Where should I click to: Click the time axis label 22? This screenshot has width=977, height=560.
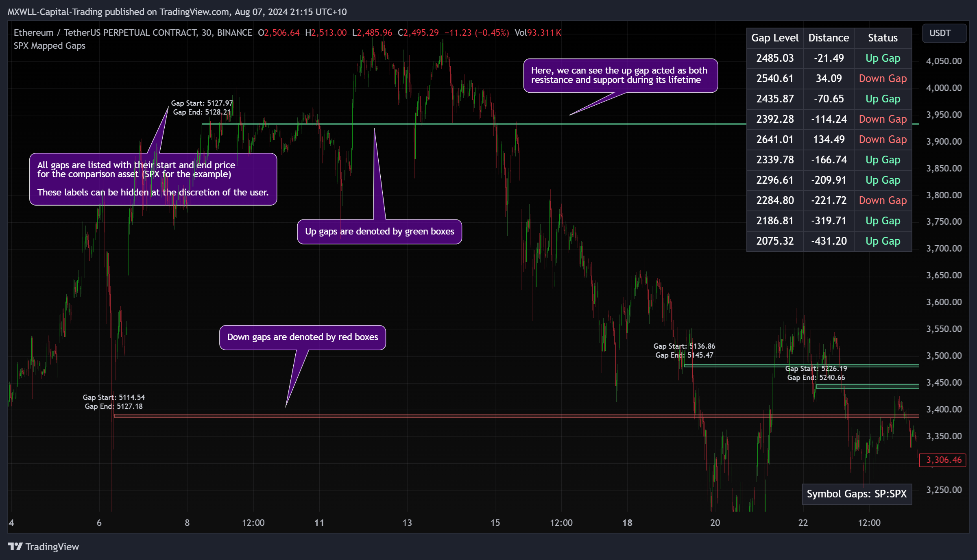click(803, 523)
